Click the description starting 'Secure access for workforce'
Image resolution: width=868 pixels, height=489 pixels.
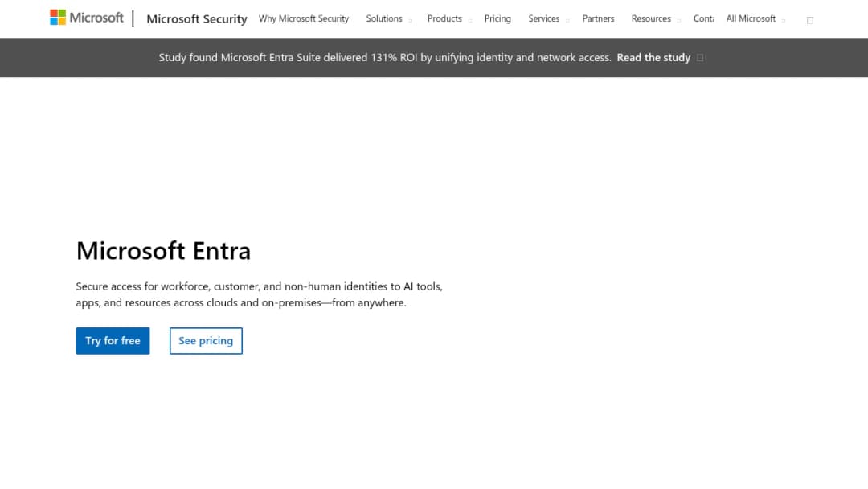pos(259,294)
